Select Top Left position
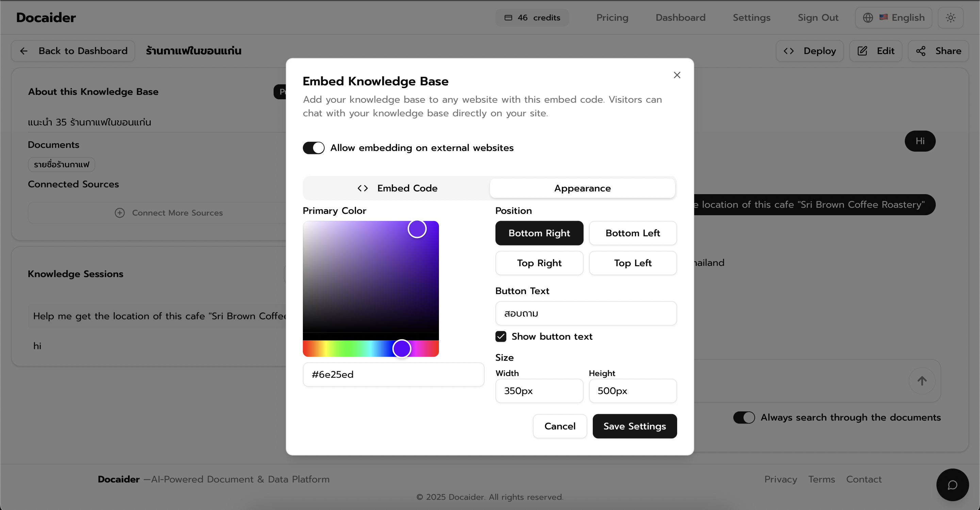Image resolution: width=980 pixels, height=510 pixels. point(633,263)
